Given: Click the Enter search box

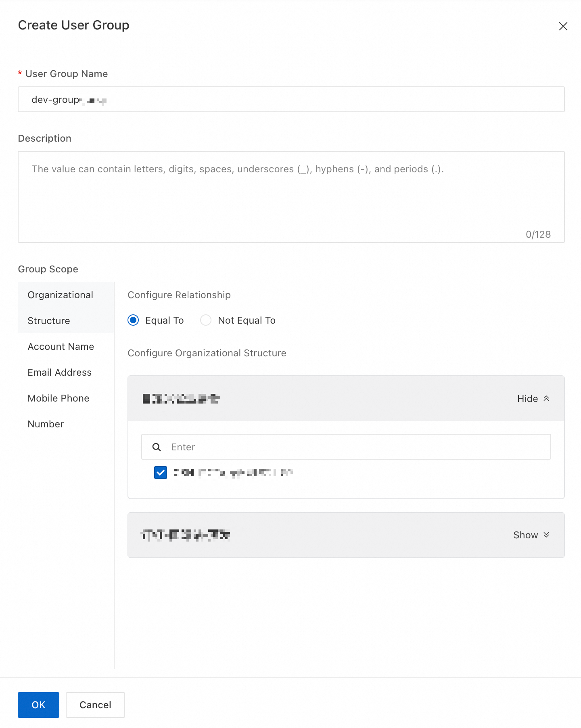Looking at the screenshot, I should [355, 447].
